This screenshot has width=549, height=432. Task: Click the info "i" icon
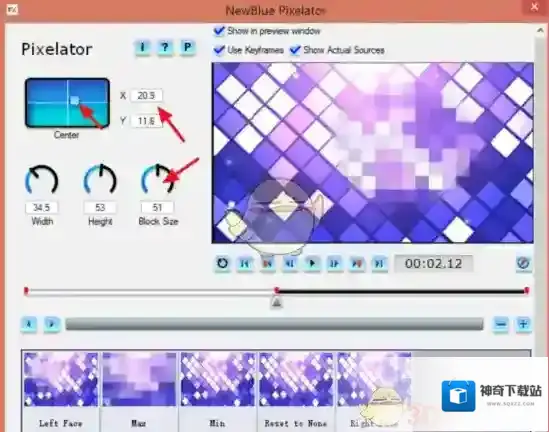point(142,47)
